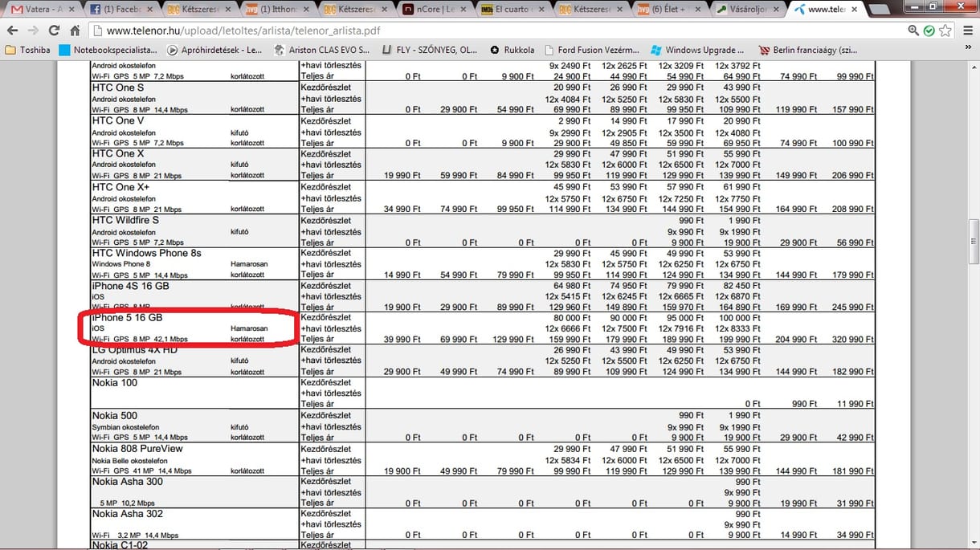Click the 'Nokia Asha 300' row title
The image size is (980, 550).
(127, 482)
